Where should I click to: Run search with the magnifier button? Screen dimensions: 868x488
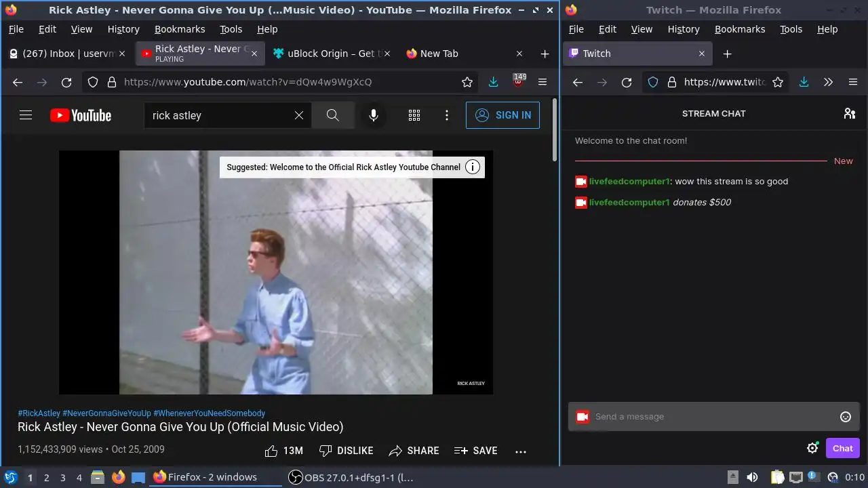click(333, 115)
